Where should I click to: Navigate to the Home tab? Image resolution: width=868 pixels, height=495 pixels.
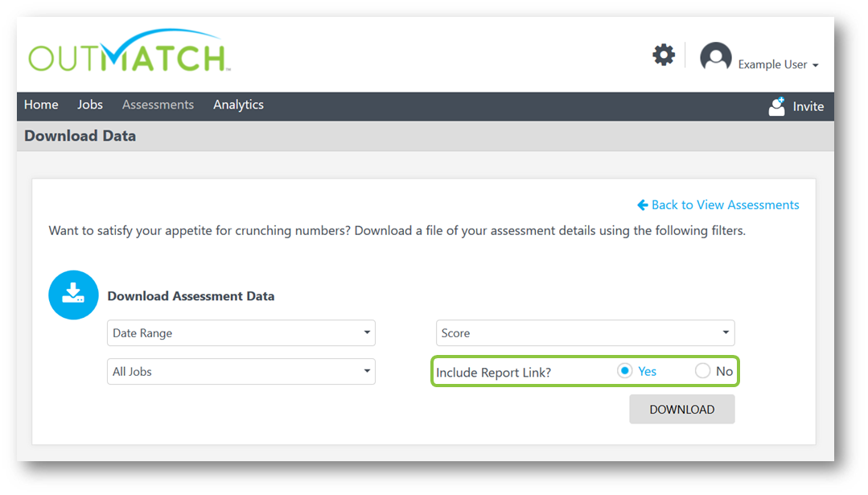coord(41,105)
